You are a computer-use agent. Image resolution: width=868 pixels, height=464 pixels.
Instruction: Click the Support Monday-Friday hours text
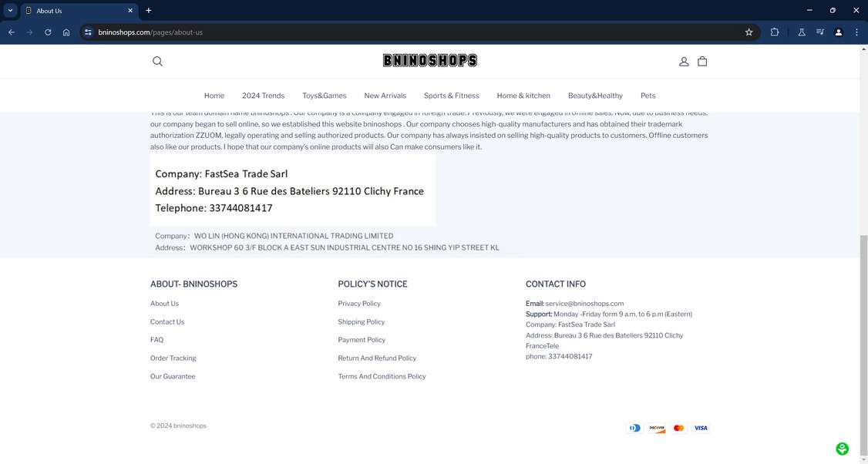609,314
